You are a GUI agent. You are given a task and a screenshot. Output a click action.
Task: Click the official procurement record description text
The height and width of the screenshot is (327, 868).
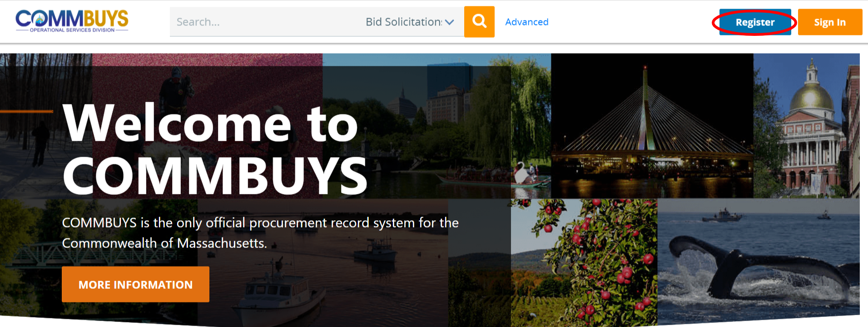click(x=260, y=233)
